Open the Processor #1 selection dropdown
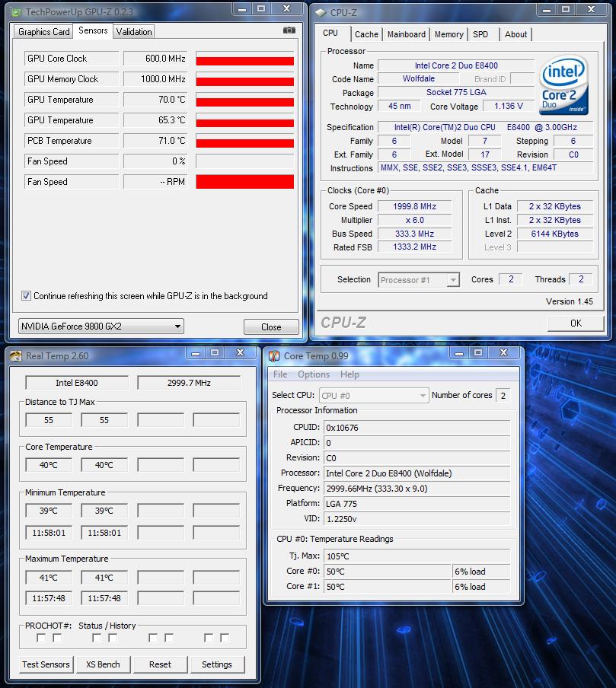The image size is (616, 688). pyautogui.click(x=419, y=279)
